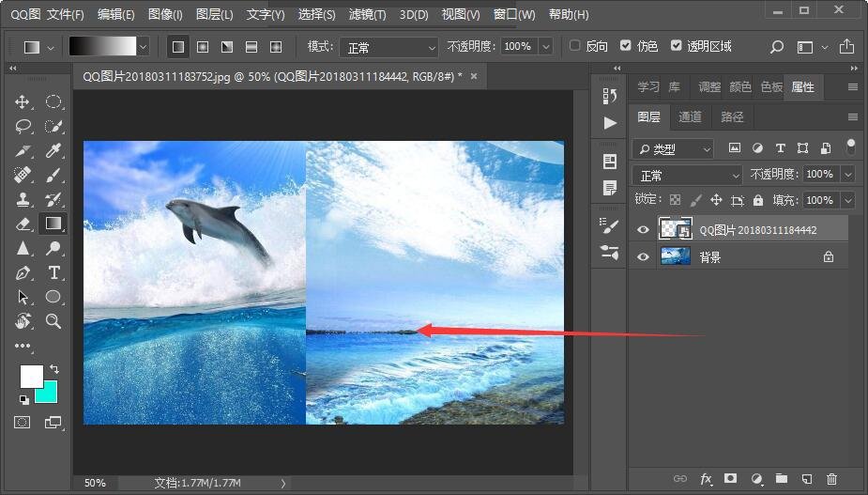Select the Path Selection tool

coord(23,297)
